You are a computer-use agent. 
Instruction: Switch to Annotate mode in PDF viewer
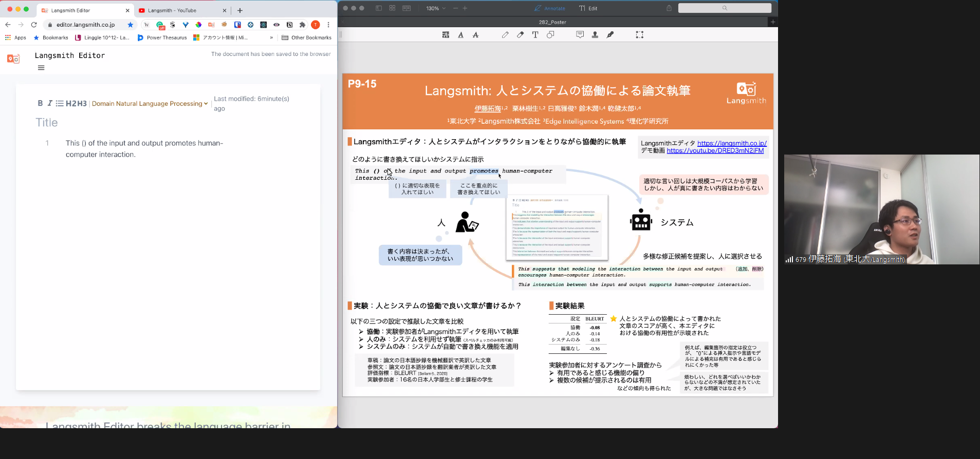pyautogui.click(x=550, y=8)
